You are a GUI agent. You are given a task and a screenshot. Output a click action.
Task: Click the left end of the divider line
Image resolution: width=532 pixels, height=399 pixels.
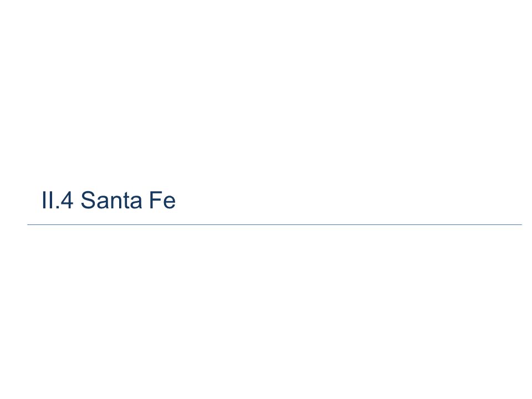28,224
